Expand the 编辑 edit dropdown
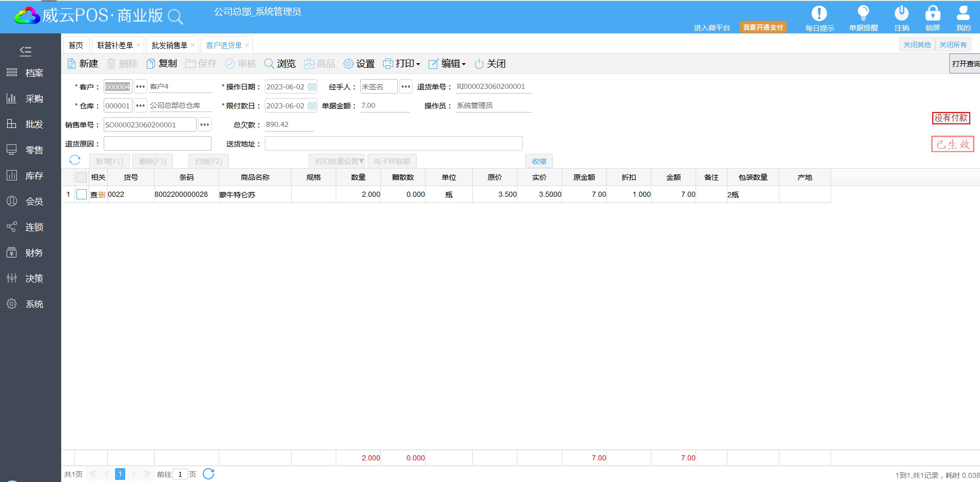Image resolution: width=980 pixels, height=482 pixels. (447, 64)
